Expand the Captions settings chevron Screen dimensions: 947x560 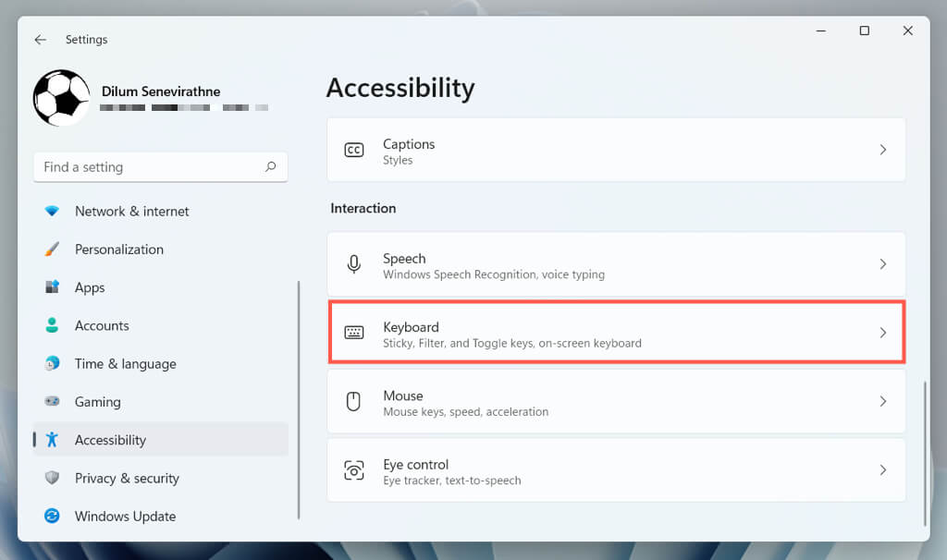pos(882,150)
